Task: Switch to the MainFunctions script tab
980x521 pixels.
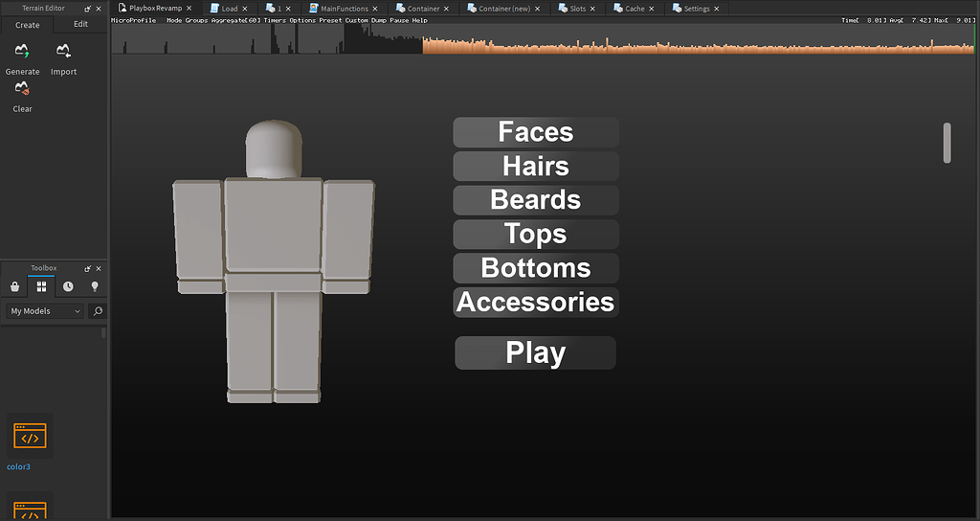Action: pyautogui.click(x=344, y=9)
